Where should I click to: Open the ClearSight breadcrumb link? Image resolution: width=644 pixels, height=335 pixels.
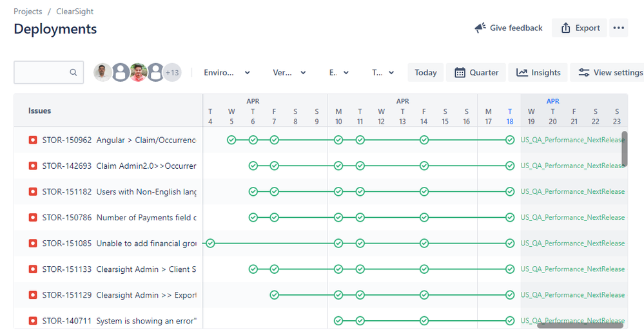click(75, 12)
